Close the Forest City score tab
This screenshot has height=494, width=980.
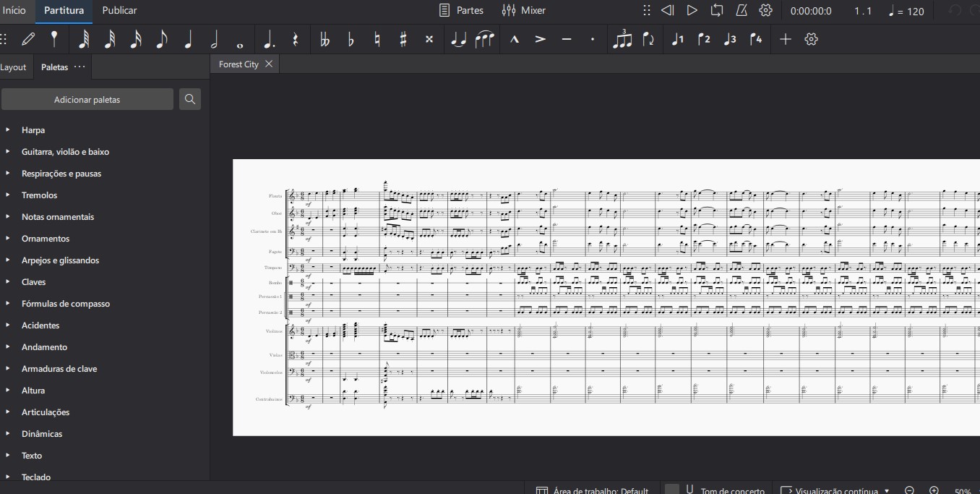pyautogui.click(x=269, y=64)
